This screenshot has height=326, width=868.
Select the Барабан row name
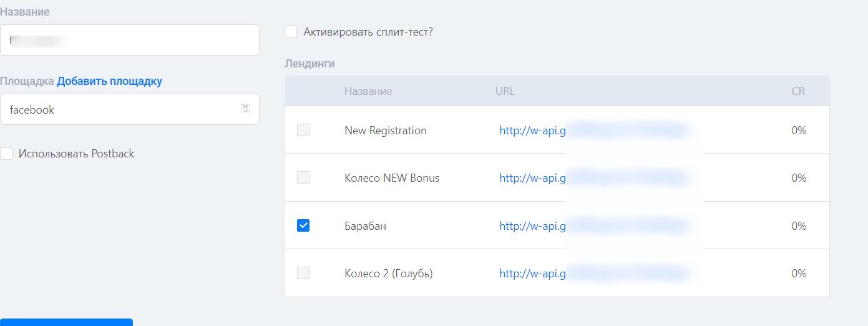pyautogui.click(x=365, y=226)
